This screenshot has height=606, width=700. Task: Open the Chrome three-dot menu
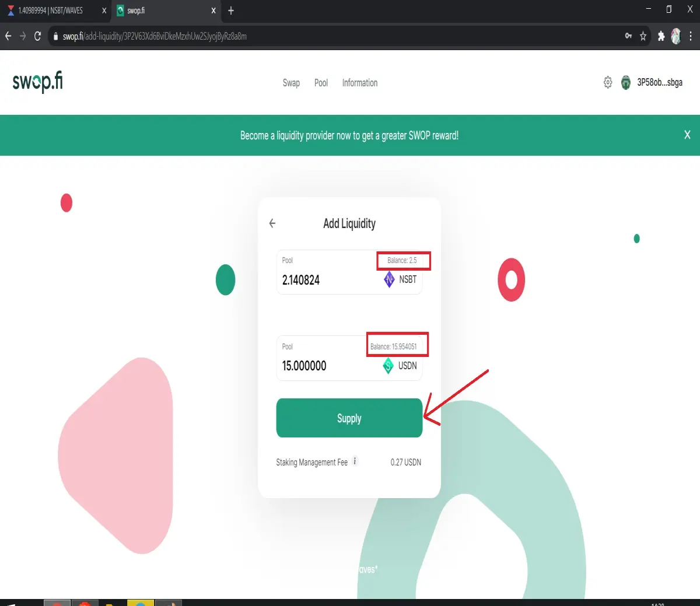(691, 36)
